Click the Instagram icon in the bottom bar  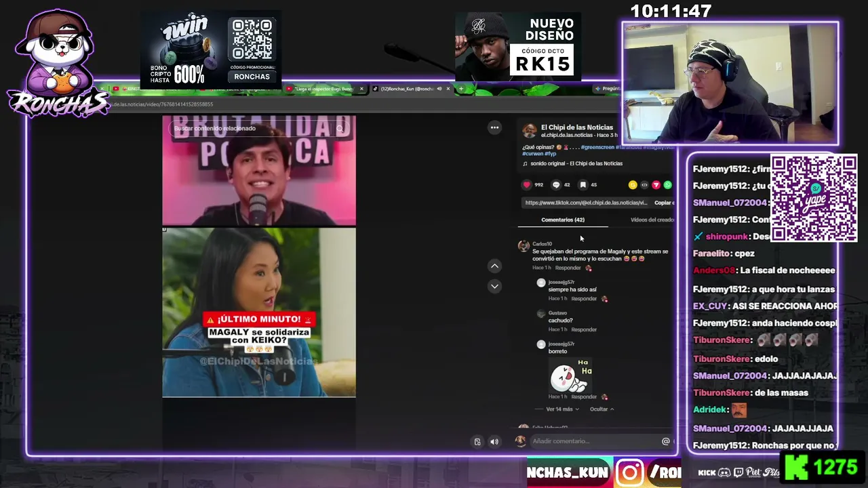630,472
